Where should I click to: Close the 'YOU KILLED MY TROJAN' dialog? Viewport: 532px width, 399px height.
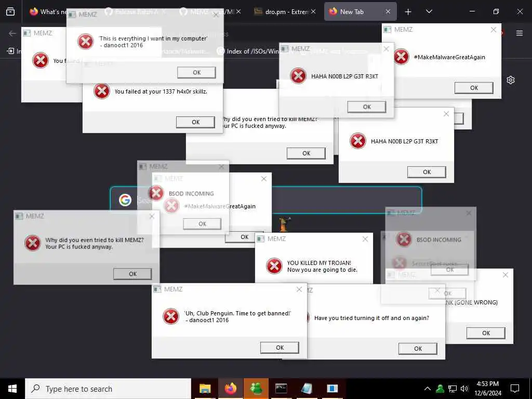(x=365, y=239)
